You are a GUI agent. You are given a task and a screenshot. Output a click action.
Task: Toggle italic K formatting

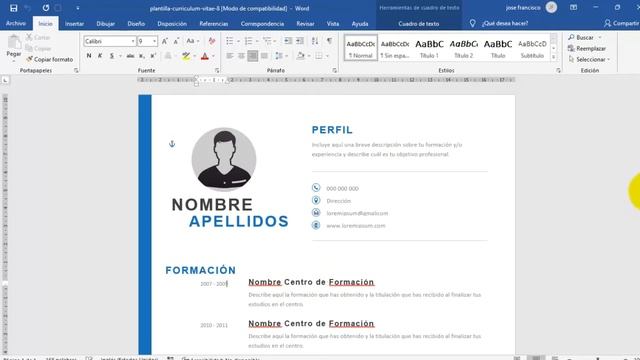coord(100,56)
